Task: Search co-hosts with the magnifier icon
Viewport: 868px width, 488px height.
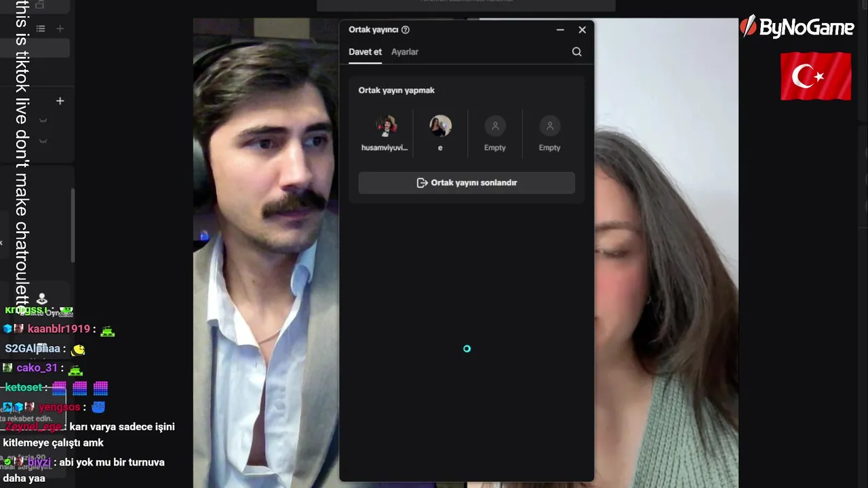Action: [576, 52]
